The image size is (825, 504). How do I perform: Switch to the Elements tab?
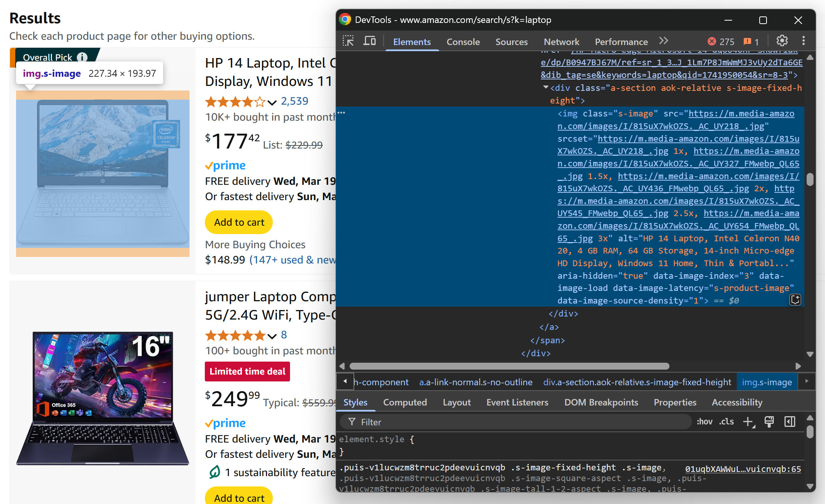tap(412, 42)
